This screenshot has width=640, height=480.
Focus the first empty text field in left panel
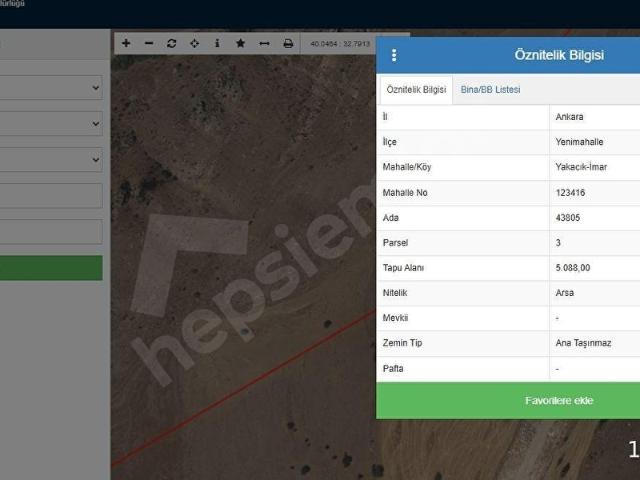pyautogui.click(x=51, y=196)
